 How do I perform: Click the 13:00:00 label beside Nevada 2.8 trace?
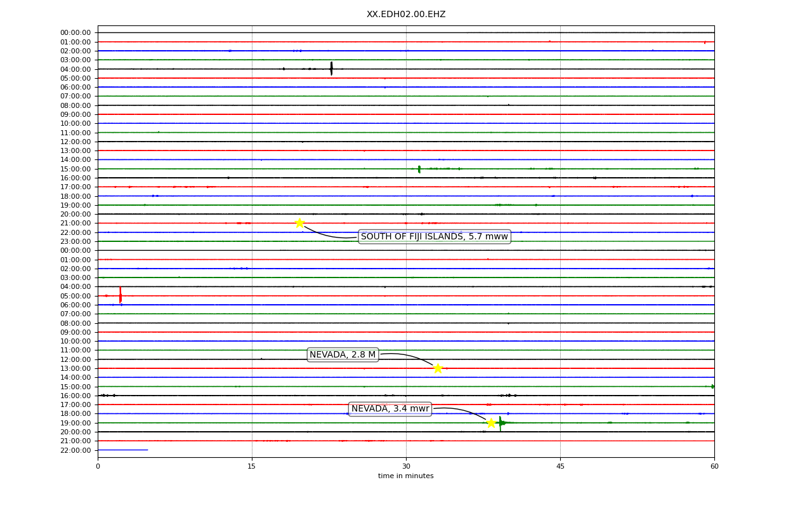75,368
